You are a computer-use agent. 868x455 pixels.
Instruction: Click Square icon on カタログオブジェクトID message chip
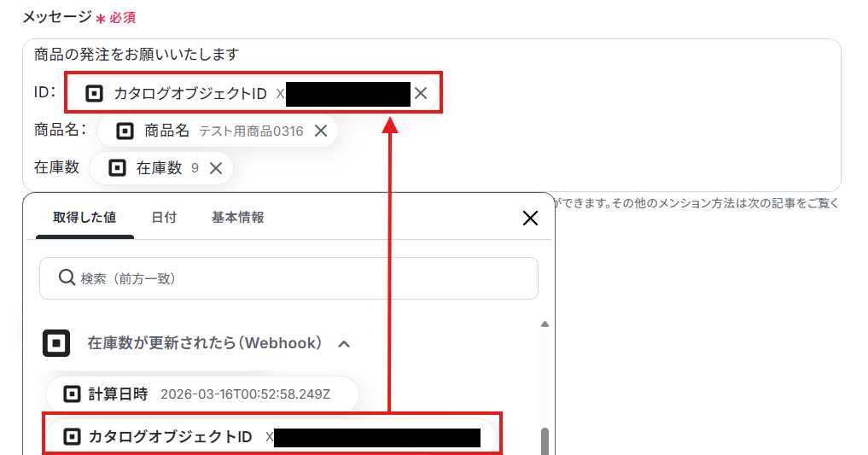(x=94, y=94)
